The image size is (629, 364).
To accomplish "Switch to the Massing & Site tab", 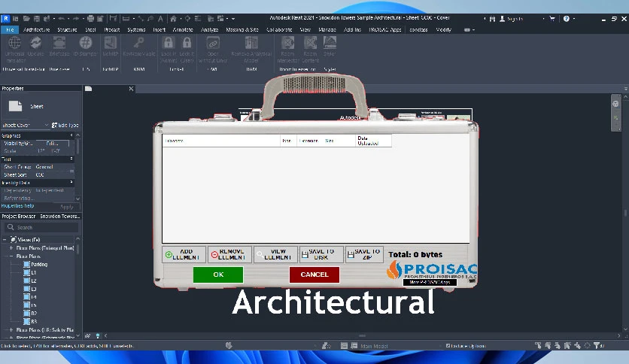I will tap(242, 29).
